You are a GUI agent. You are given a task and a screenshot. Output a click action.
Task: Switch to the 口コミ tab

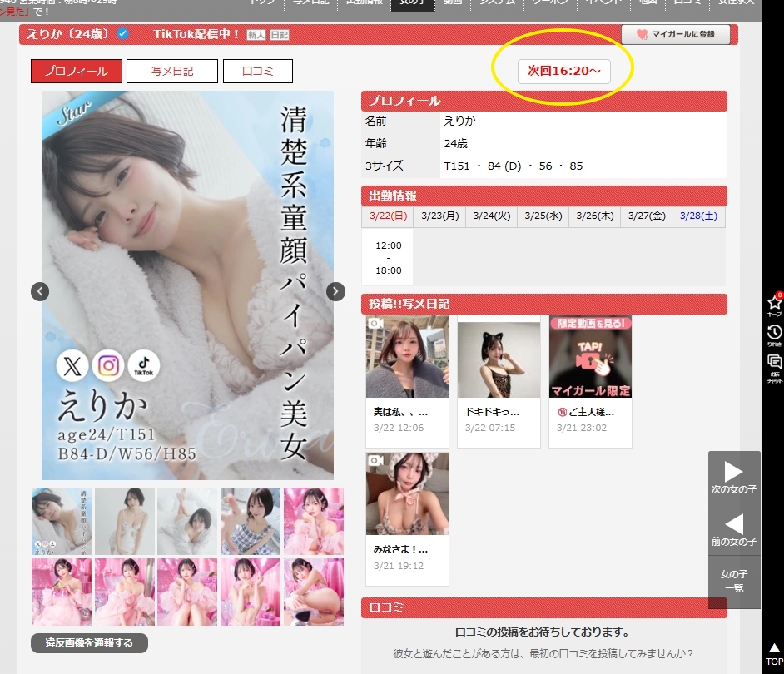tap(257, 71)
